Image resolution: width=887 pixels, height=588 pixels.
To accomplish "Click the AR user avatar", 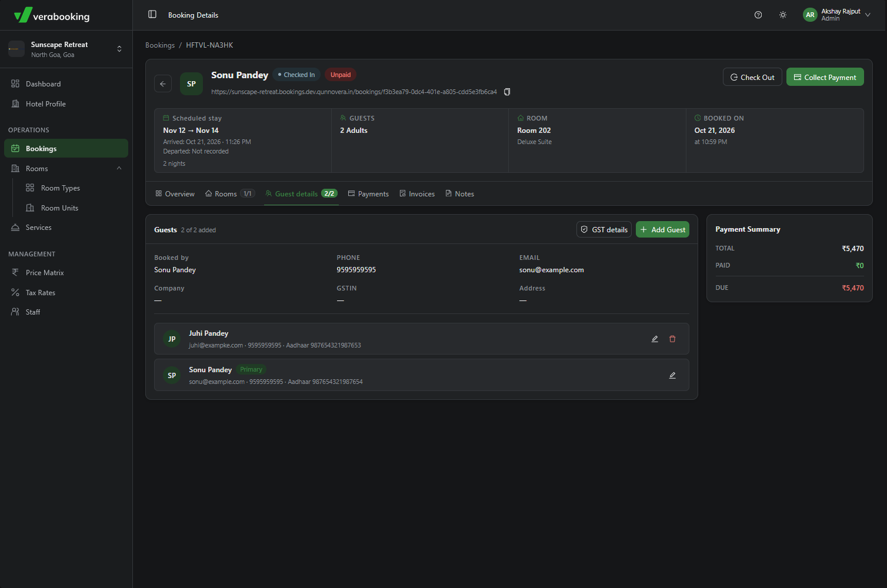I will point(810,15).
